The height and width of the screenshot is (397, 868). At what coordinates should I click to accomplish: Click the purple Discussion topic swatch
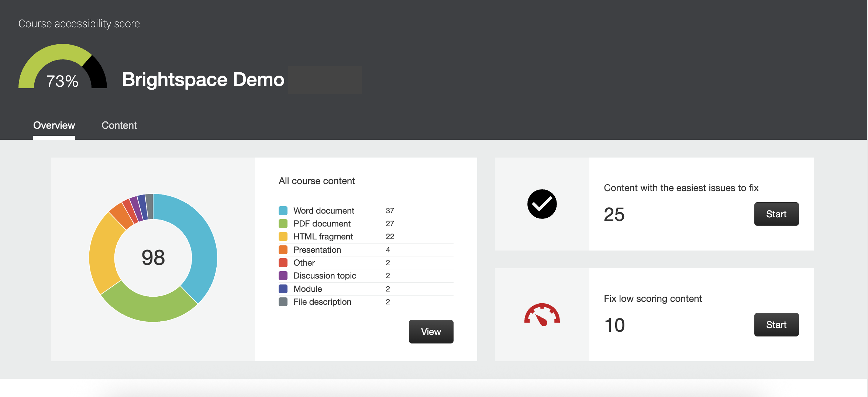click(283, 276)
